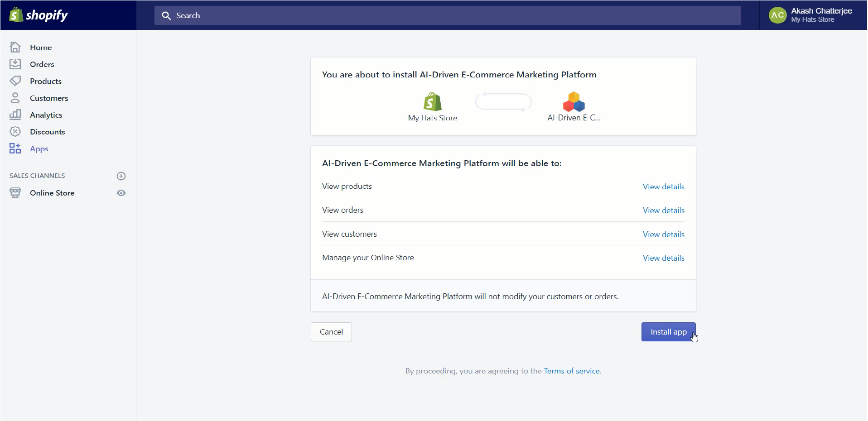The height and width of the screenshot is (421, 868).
Task: Select Apps in the sidebar
Action: pyautogui.click(x=39, y=149)
